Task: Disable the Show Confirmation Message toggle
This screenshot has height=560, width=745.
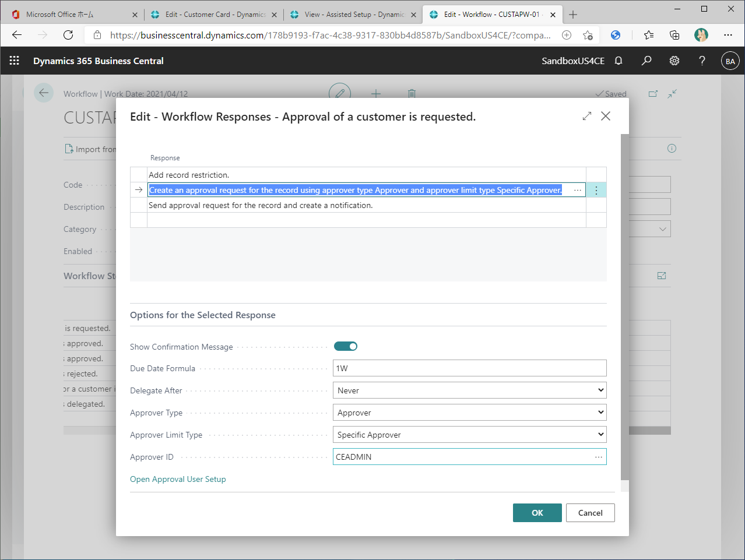Action: coord(346,346)
